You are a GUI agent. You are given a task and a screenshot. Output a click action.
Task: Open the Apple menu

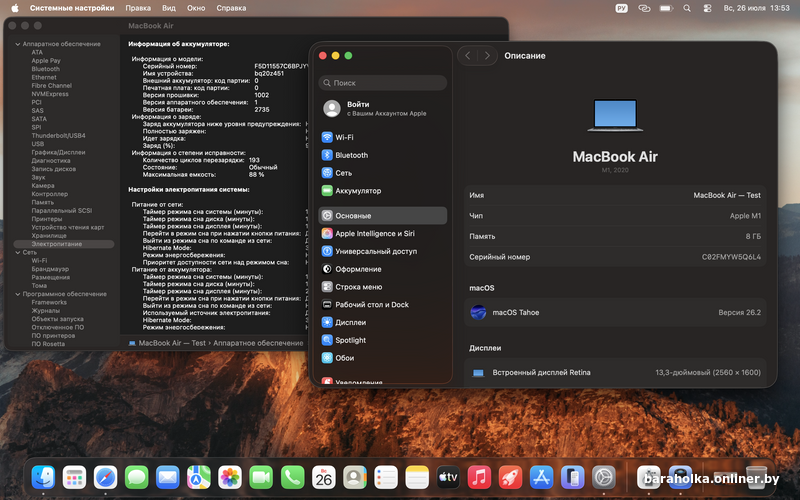[x=15, y=8]
